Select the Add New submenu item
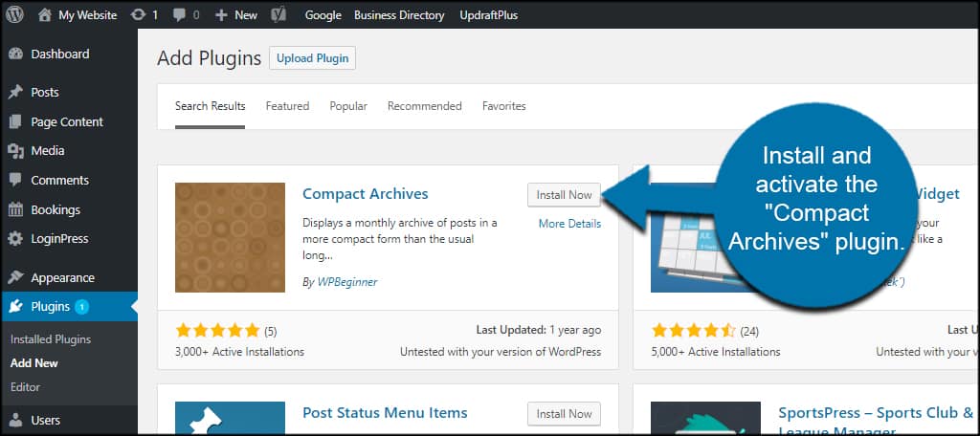Viewport: 980px width, 436px height. coord(34,363)
